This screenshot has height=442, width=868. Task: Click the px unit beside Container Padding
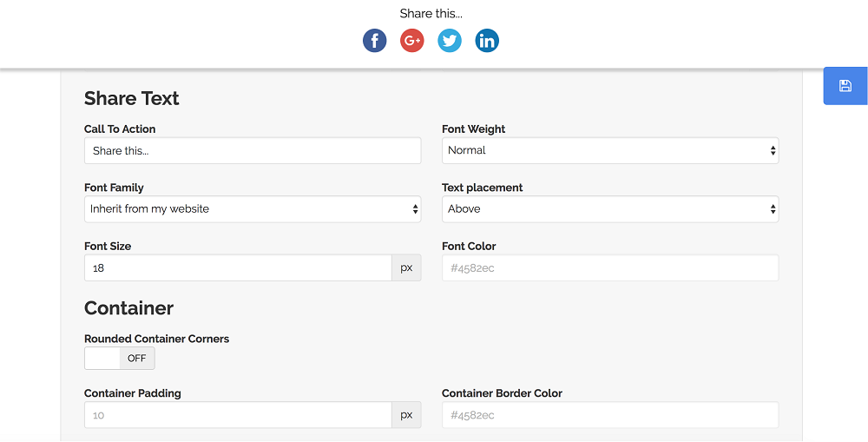pyautogui.click(x=406, y=415)
